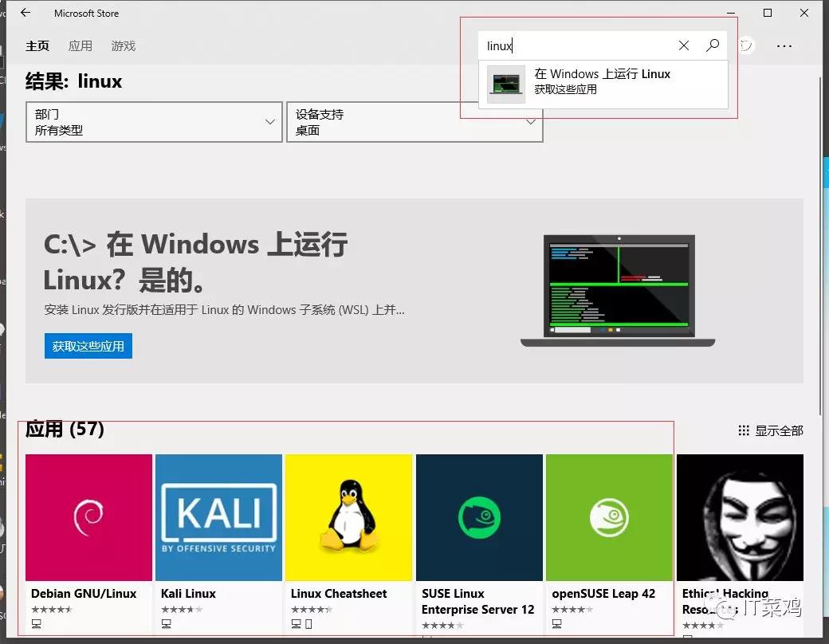The image size is (829, 644).
Task: Click the magnifier search icon
Action: [713, 45]
